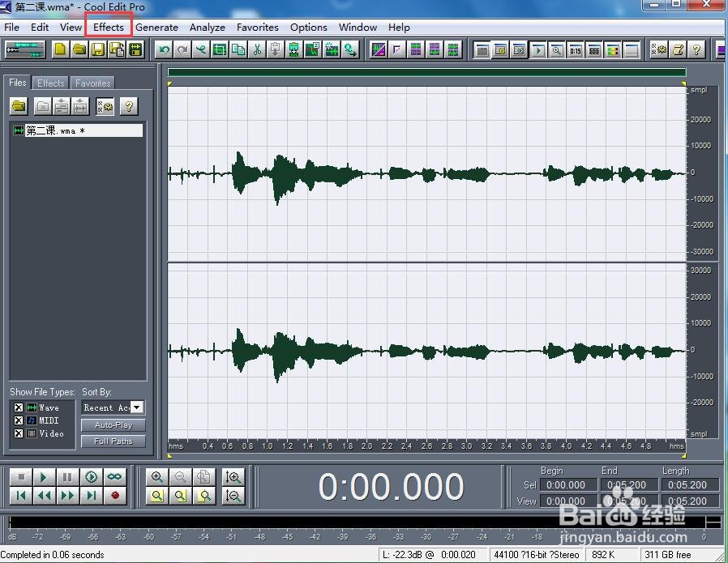Open the View menu
Screen dimensions: 728x563
tap(71, 28)
